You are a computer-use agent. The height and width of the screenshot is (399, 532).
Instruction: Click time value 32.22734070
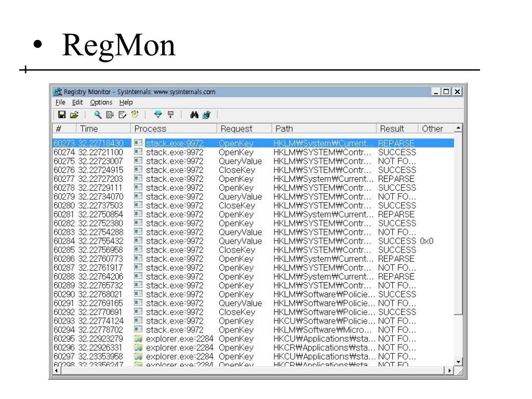click(101, 196)
